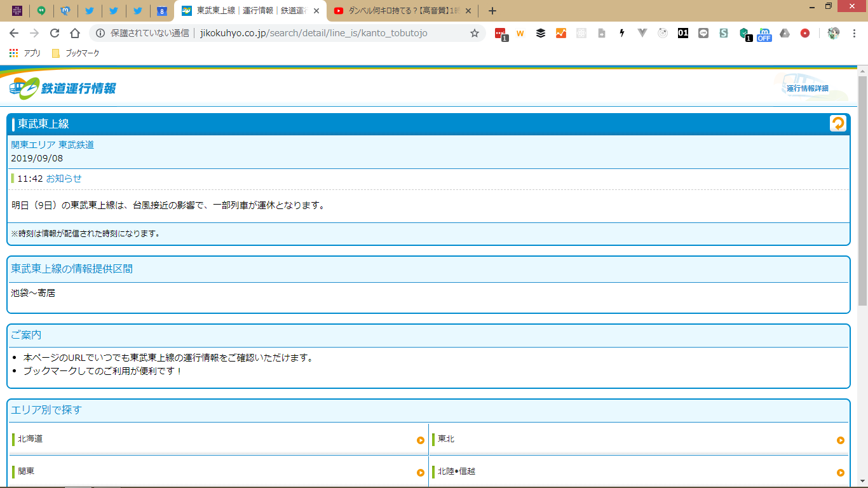868x488 pixels.
Task: Open the LINE extension icon
Action: pyautogui.click(x=703, y=33)
